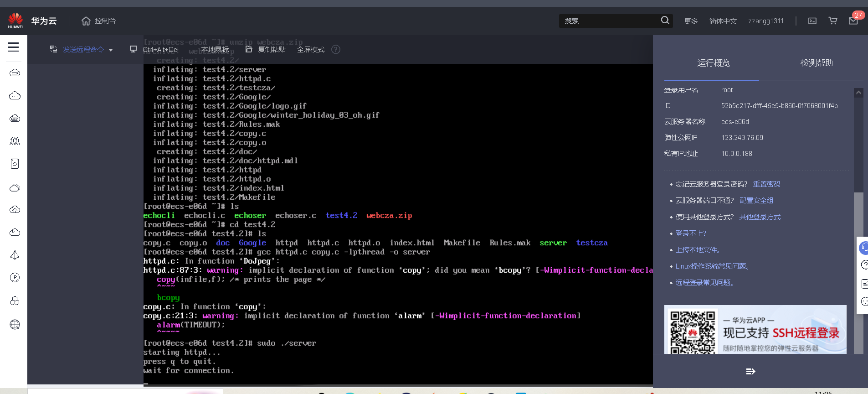868x394 pixels.
Task: Click the floating question mark help icon
Action: coord(864,265)
